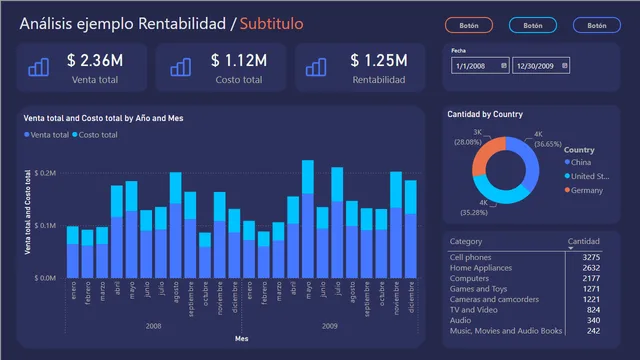Select the Cameras and camcorders table row

click(x=525, y=299)
